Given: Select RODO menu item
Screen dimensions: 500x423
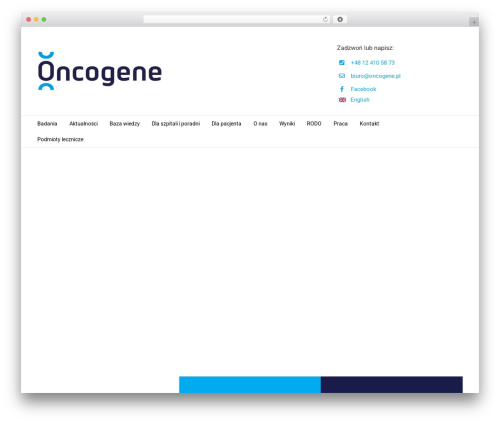Looking at the screenshot, I should coord(314,124).
